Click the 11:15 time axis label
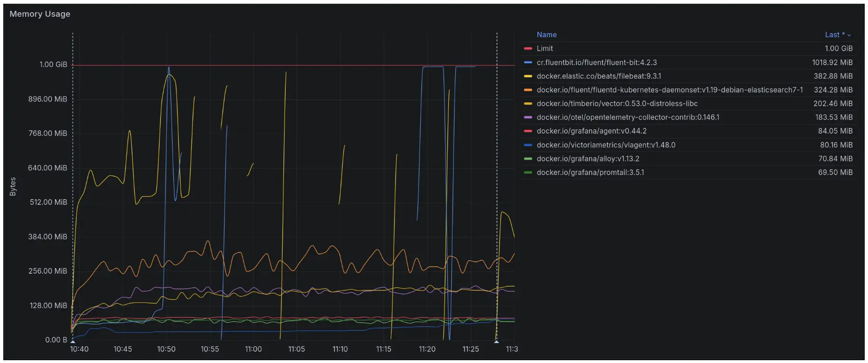This screenshot has width=868, height=363. pyautogui.click(x=384, y=349)
